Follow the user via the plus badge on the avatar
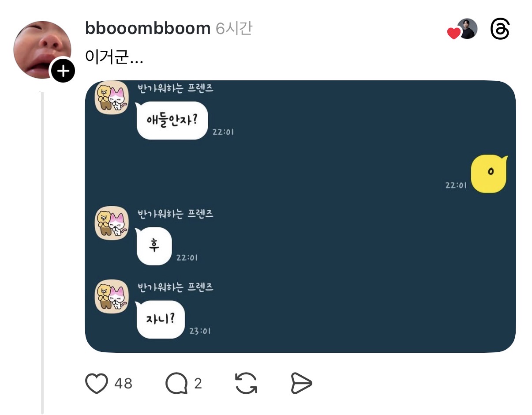Screen dimensions: 532x415 [64, 70]
